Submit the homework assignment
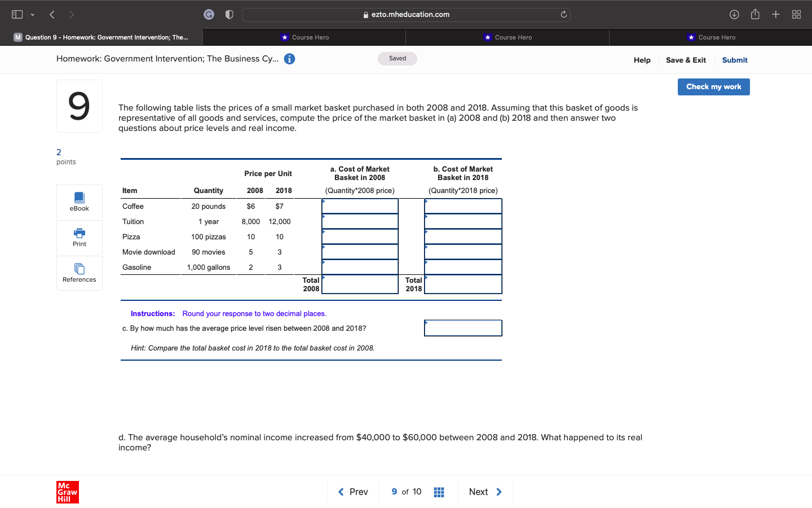 coord(735,60)
